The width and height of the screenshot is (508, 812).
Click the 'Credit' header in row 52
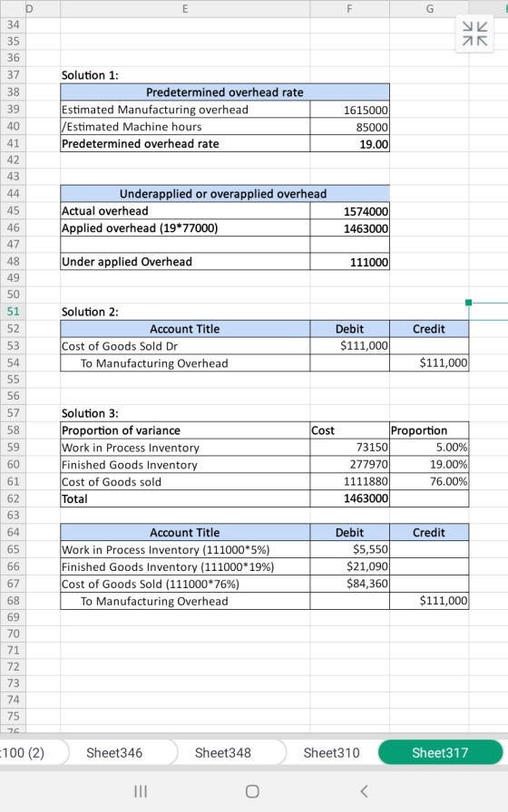coord(429,329)
